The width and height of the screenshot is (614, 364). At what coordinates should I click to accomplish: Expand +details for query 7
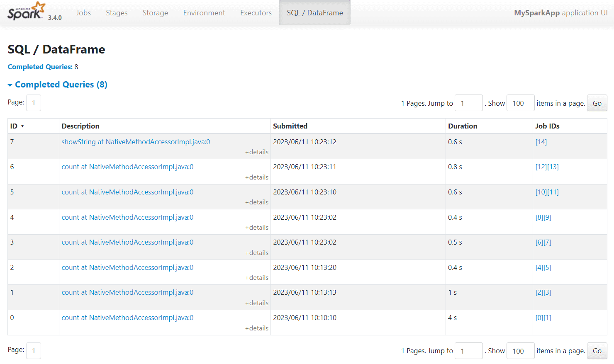coord(257,152)
